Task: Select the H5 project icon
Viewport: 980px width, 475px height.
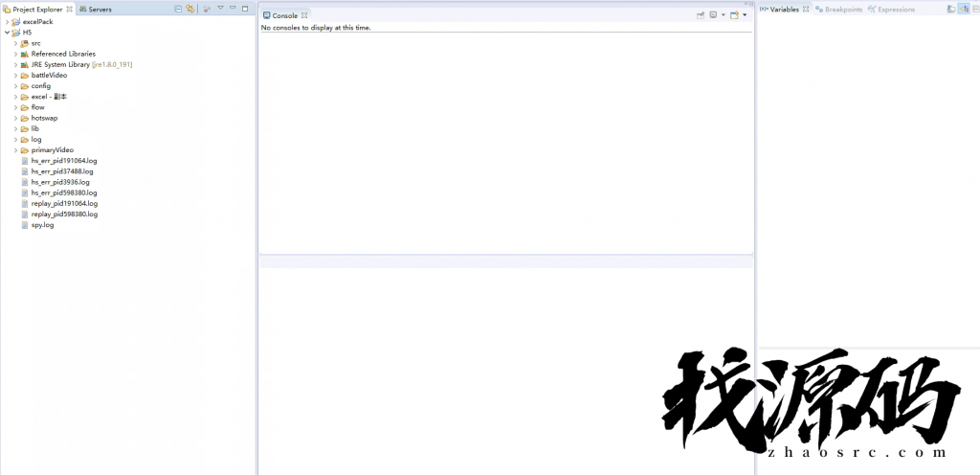Action: tap(16, 33)
